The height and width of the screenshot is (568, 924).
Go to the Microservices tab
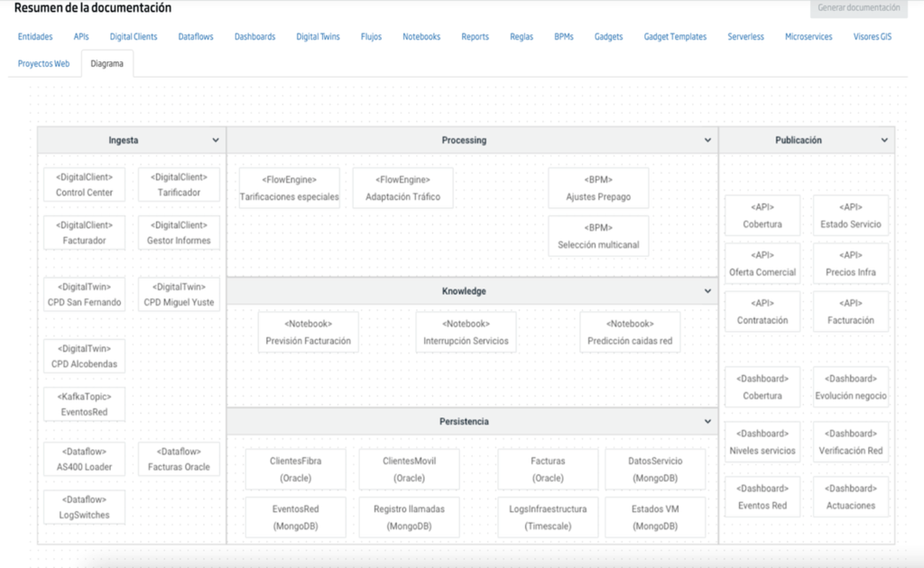pos(808,36)
